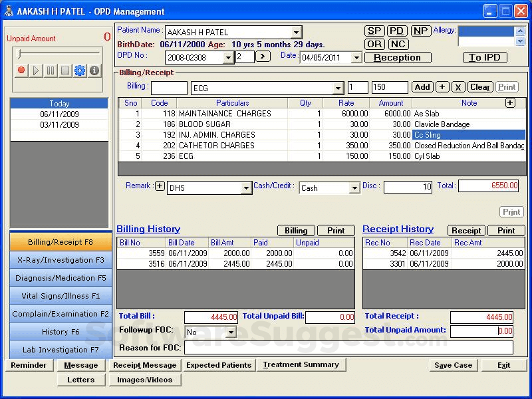Click the To IPD button
Viewport: 532px width, 399px height.
(x=484, y=57)
